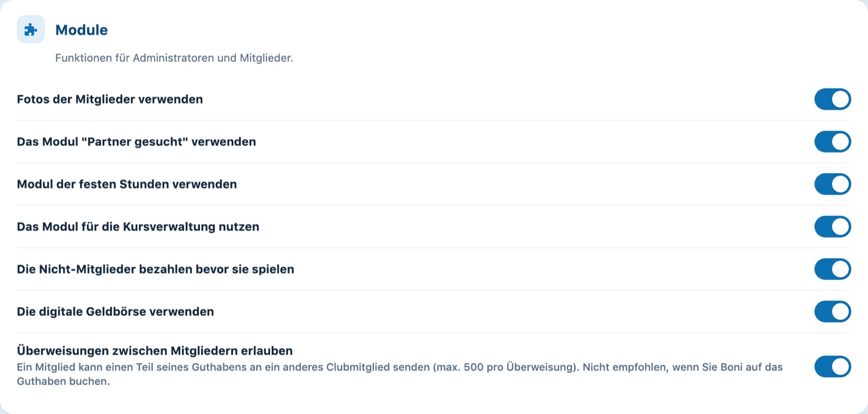The height and width of the screenshot is (414, 868).
Task: Switch off the Kursverwaltung module toggle
Action: tap(832, 227)
